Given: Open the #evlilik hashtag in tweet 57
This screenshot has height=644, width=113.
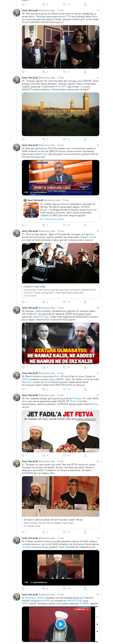Looking at the screenshot, I should (x=92, y=237).
